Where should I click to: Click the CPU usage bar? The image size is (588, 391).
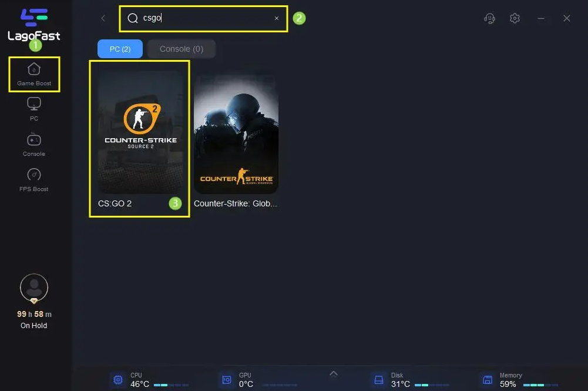click(171, 385)
